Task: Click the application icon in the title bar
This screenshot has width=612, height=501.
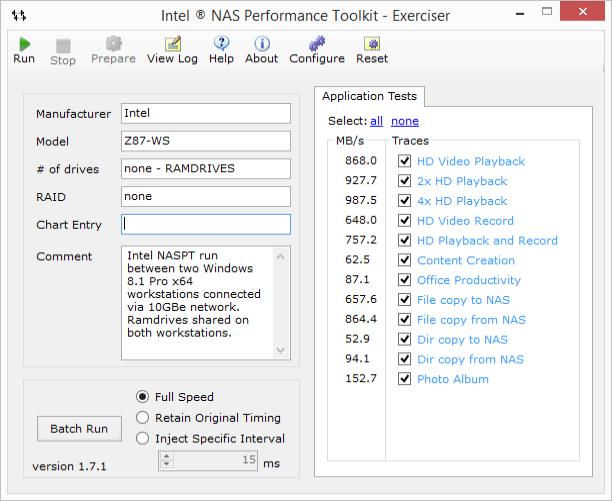Action: click(19, 16)
